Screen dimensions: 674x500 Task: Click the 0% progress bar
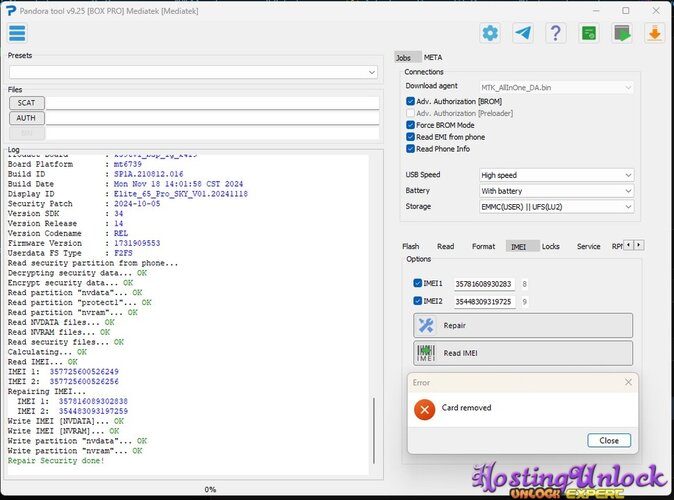210,489
